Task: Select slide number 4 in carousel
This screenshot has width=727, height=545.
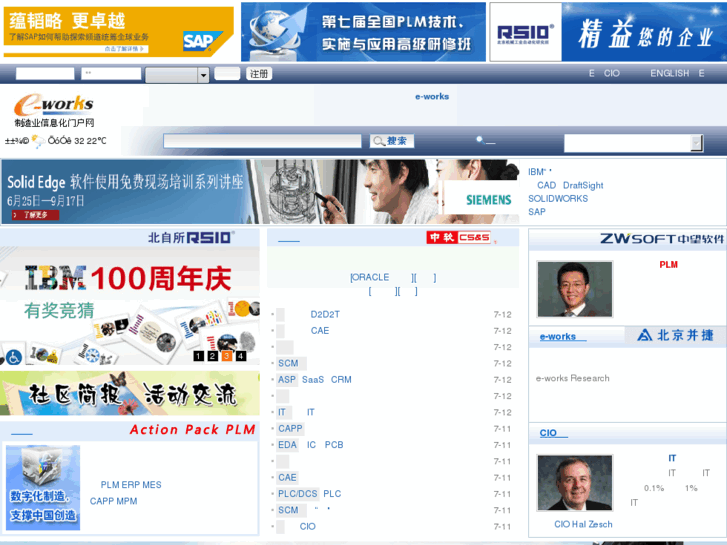Action: [241, 356]
